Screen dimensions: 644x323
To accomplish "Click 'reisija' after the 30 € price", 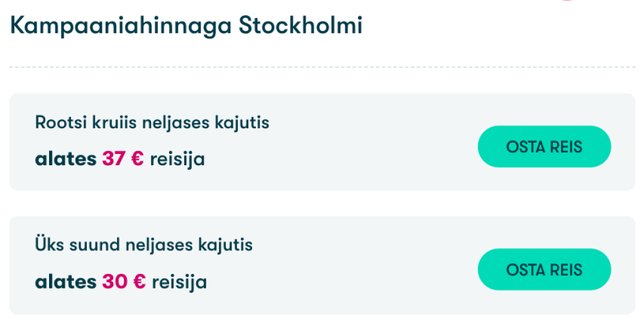I will [179, 282].
